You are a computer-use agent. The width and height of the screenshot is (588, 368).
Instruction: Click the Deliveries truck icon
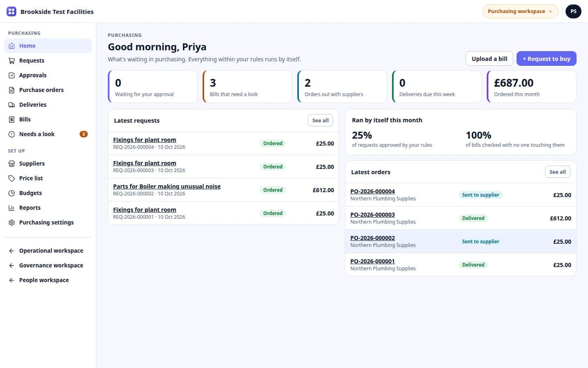pyautogui.click(x=11, y=105)
